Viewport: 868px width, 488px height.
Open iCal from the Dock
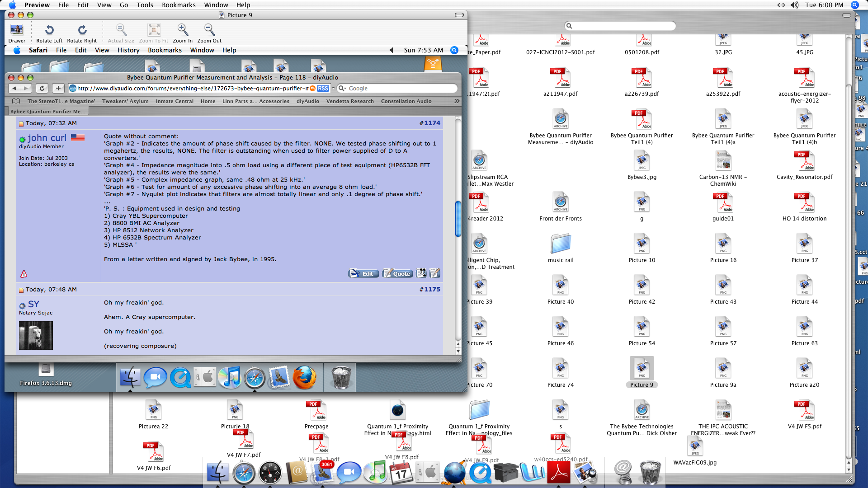(x=401, y=473)
